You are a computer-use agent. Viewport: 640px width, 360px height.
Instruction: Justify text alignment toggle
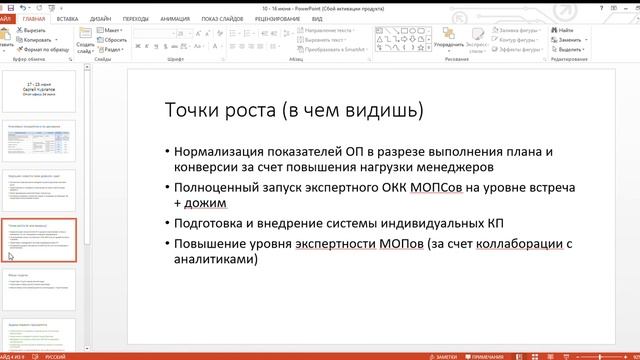point(260,47)
